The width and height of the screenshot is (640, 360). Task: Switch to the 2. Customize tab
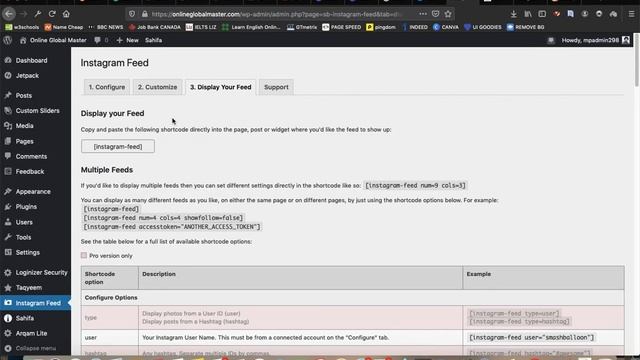158,87
